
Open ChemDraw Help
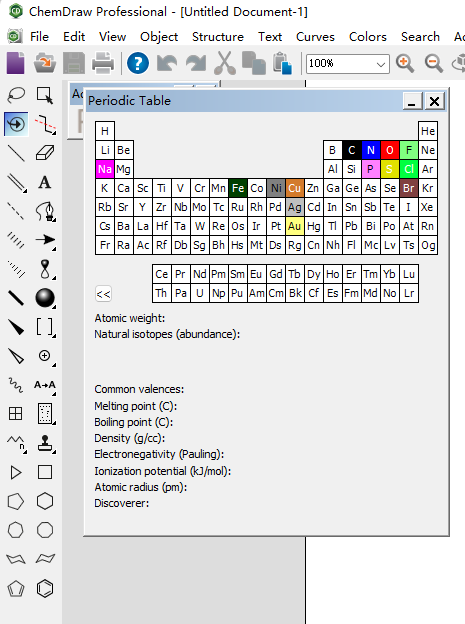click(x=138, y=63)
